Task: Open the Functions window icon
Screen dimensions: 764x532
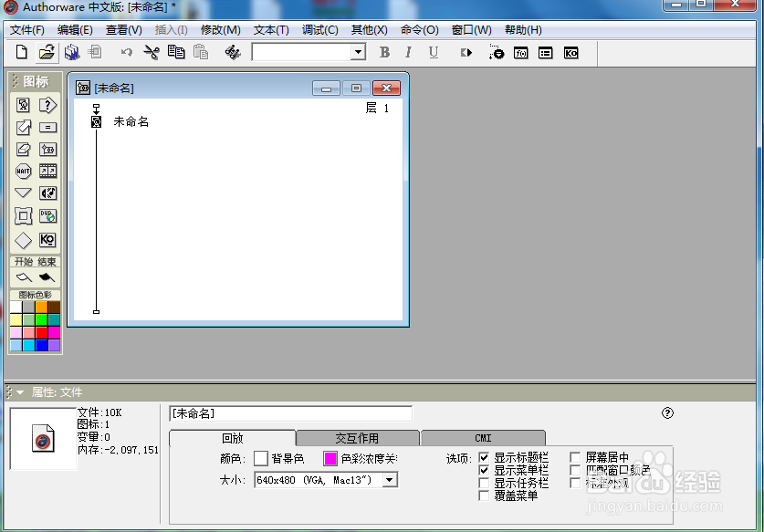Action: point(521,53)
